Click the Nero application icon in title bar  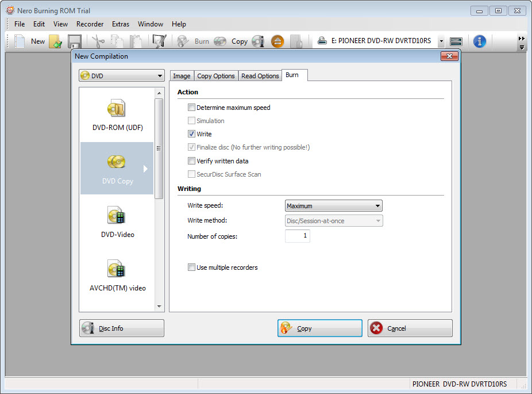click(x=10, y=10)
